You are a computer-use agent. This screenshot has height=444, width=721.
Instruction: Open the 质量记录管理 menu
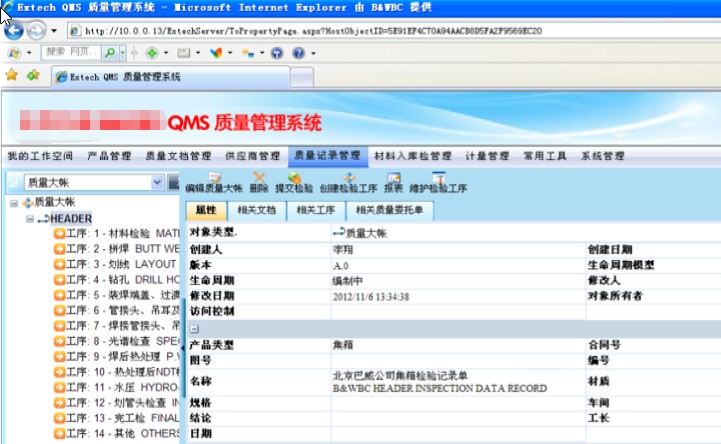(x=328, y=156)
